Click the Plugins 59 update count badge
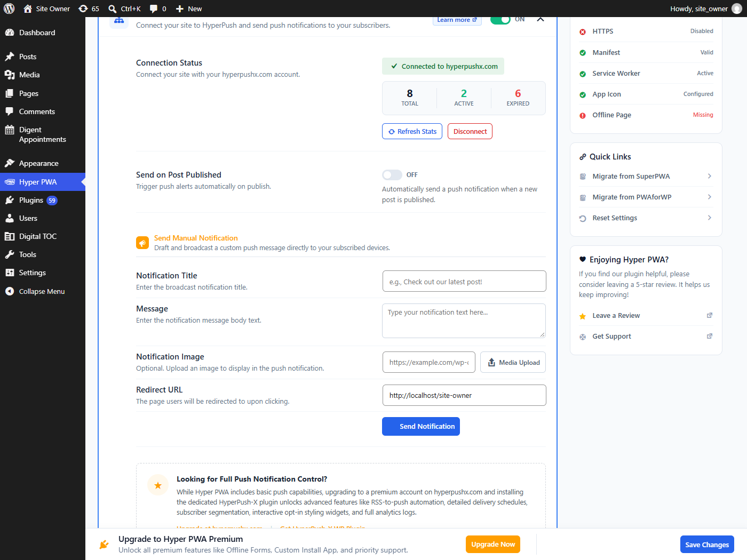Image resolution: width=747 pixels, height=560 pixels. 52,201
